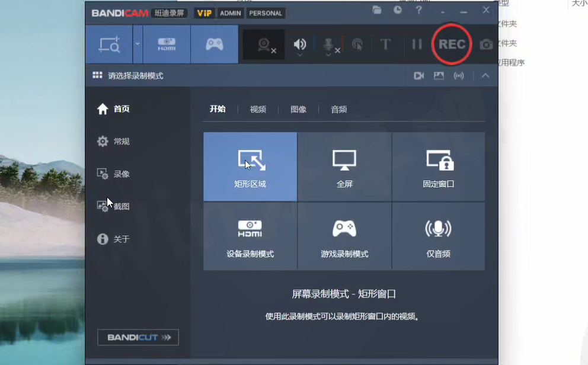Click the REC record button
The width and height of the screenshot is (588, 365).
[452, 44]
